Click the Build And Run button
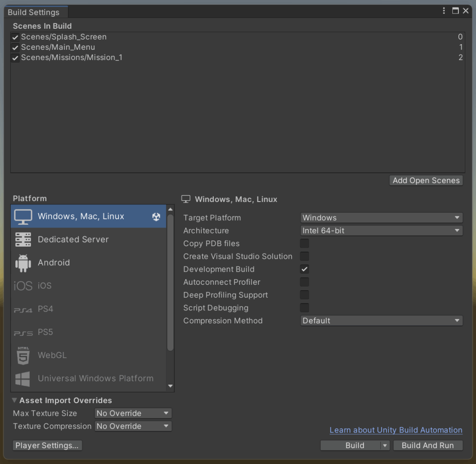 [428, 445]
